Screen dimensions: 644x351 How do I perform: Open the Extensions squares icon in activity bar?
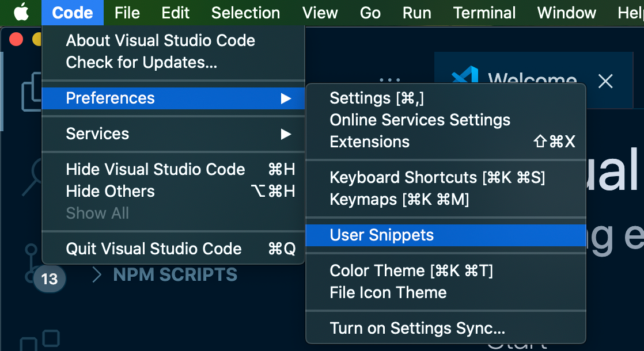click(x=40, y=340)
